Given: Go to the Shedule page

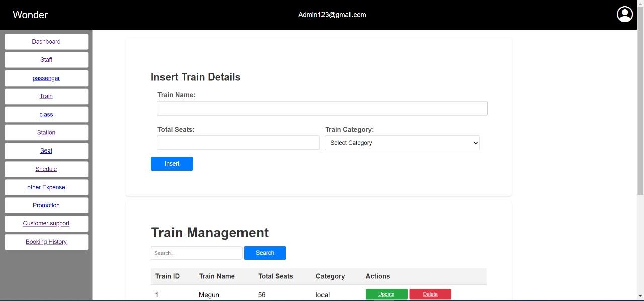Looking at the screenshot, I should (x=46, y=169).
